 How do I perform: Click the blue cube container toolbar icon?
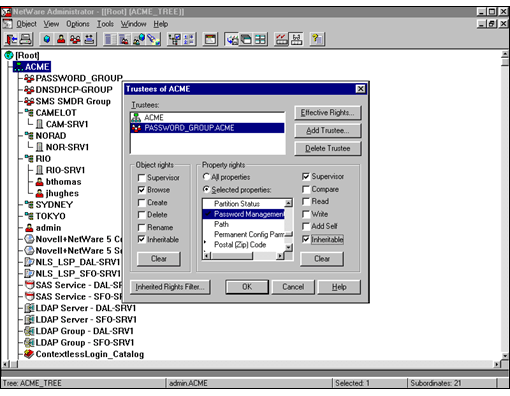pos(47,39)
